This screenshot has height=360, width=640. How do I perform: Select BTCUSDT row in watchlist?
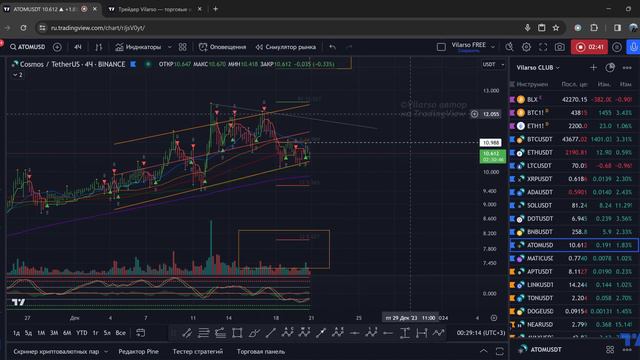[574, 139]
